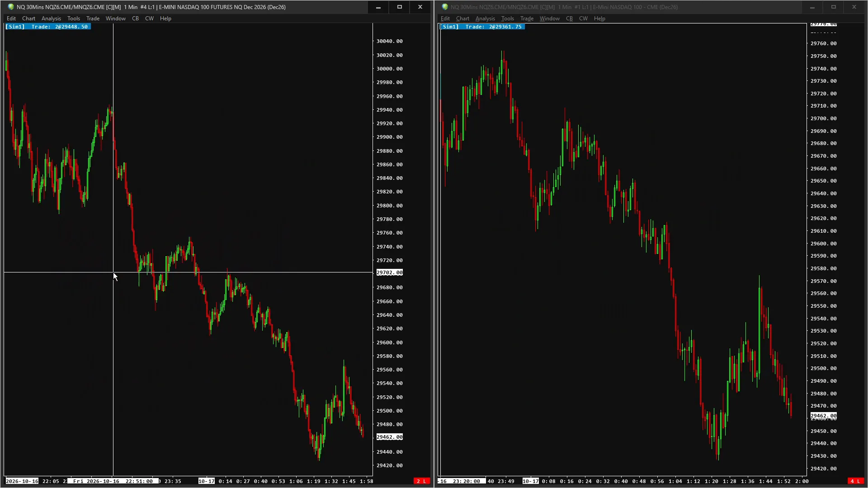Click the 10-17 date label on left time axis
868x488 pixels.
pyautogui.click(x=207, y=481)
